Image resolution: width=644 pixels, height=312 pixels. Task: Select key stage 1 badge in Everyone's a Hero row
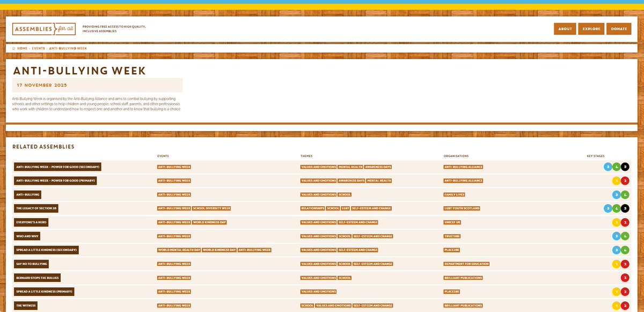point(617,222)
